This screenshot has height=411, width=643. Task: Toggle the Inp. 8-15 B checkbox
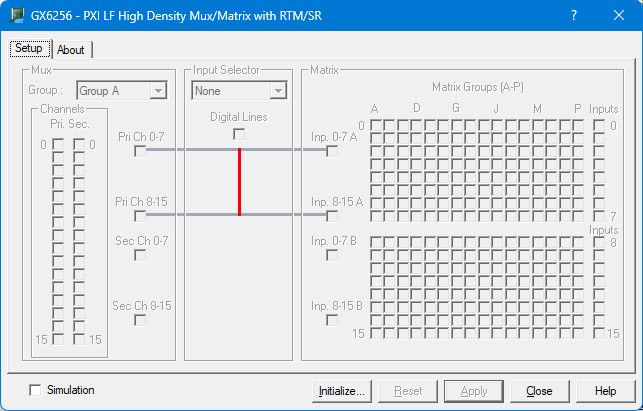pos(333,319)
